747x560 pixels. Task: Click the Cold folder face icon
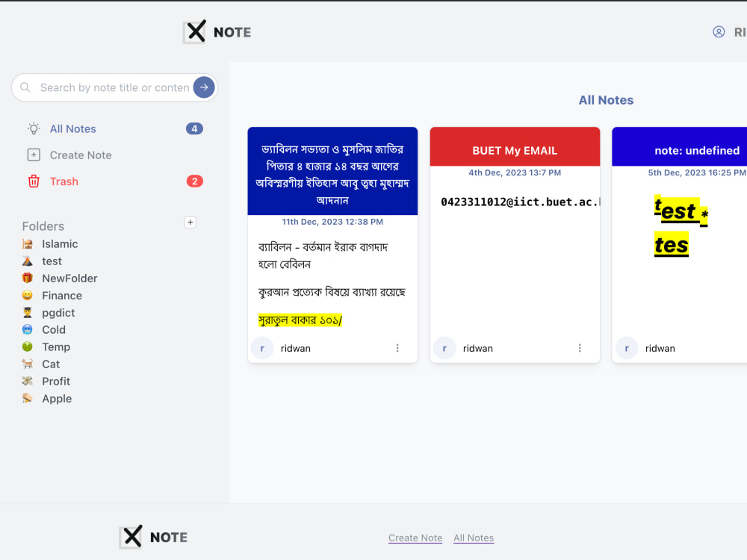[x=28, y=329]
